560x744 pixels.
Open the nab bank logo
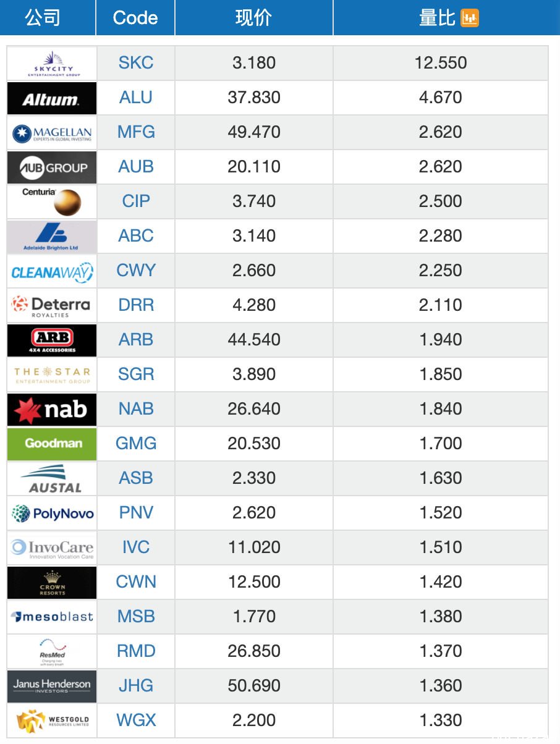pos(52,409)
